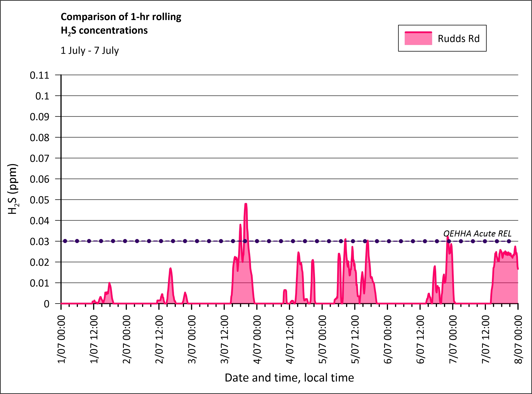Click the 0.1 horizontal gridline label
Viewport: 532px width, 394px height.
click(x=42, y=96)
